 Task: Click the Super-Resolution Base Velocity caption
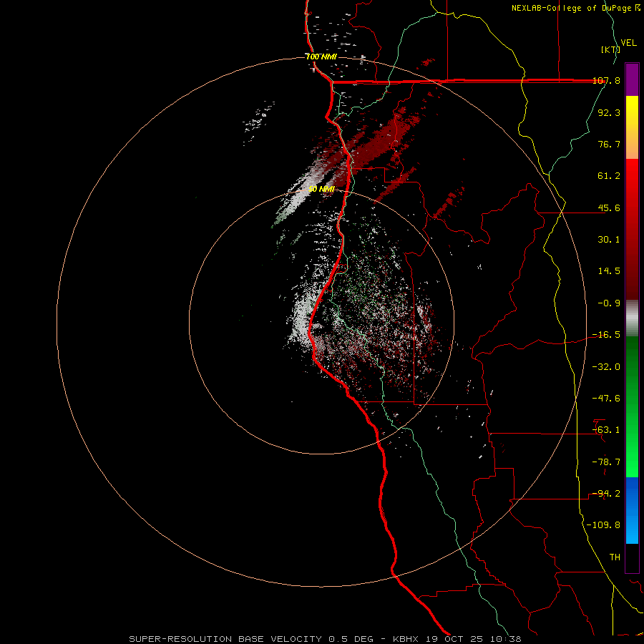326,639
